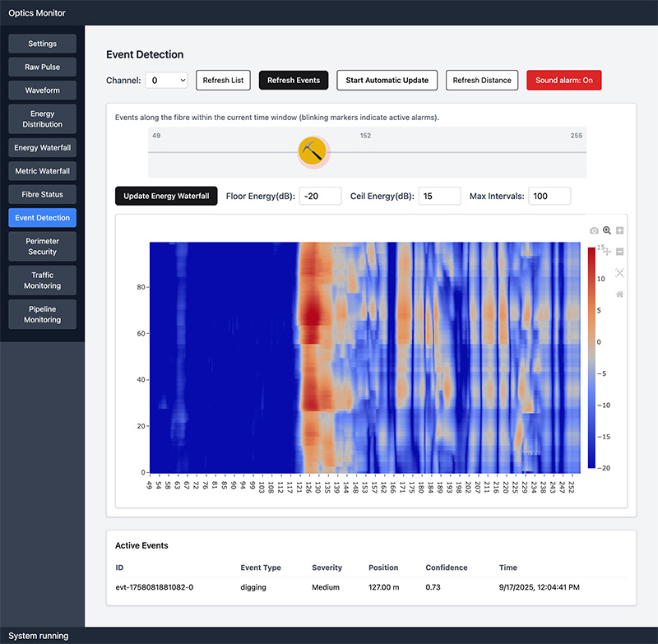Click the energy colorbar scale
The width and height of the screenshot is (658, 644).
(x=592, y=355)
